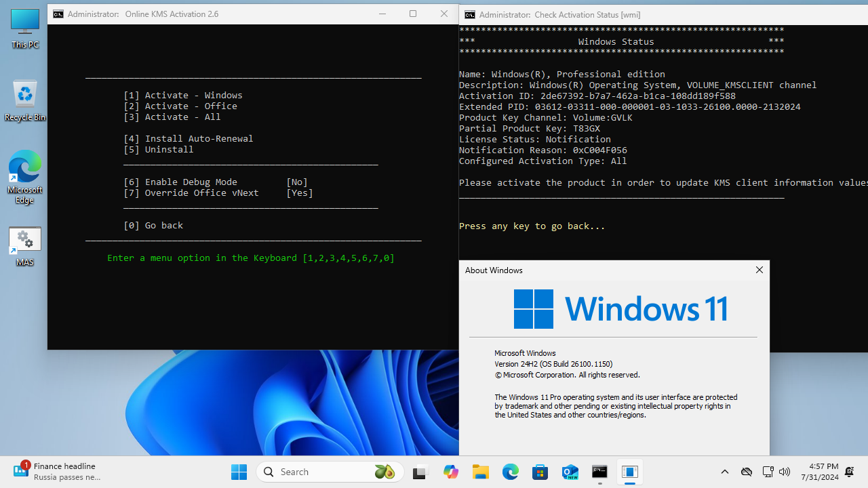Switch to the command prompt taskbar icon
The width and height of the screenshot is (868, 488).
point(600,472)
